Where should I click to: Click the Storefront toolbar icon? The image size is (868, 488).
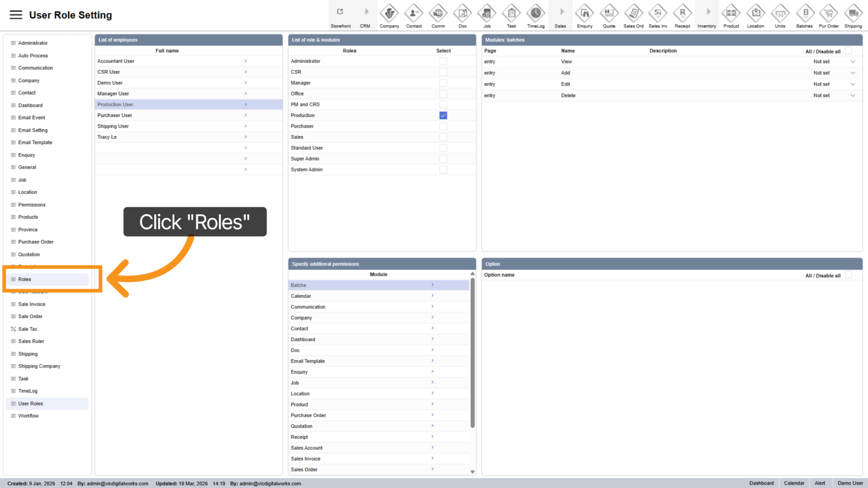(x=340, y=15)
